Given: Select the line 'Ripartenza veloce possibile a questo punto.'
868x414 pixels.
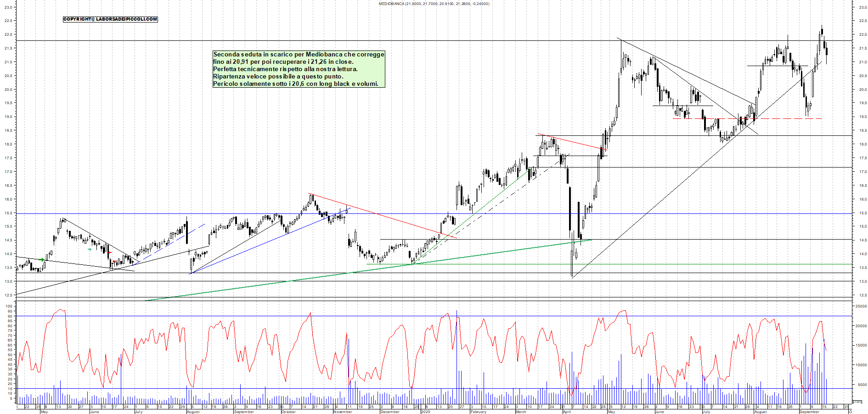Looking at the screenshot, I should pyautogui.click(x=278, y=77).
